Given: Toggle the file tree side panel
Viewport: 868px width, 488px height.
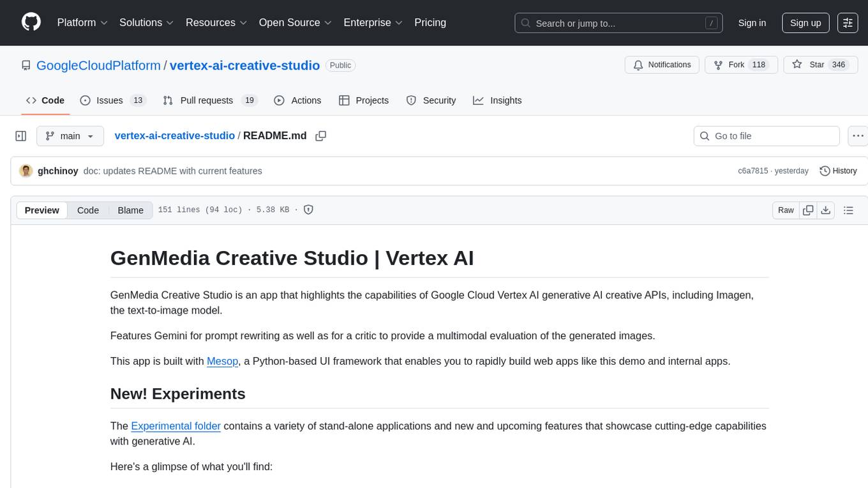Looking at the screenshot, I should tap(21, 136).
